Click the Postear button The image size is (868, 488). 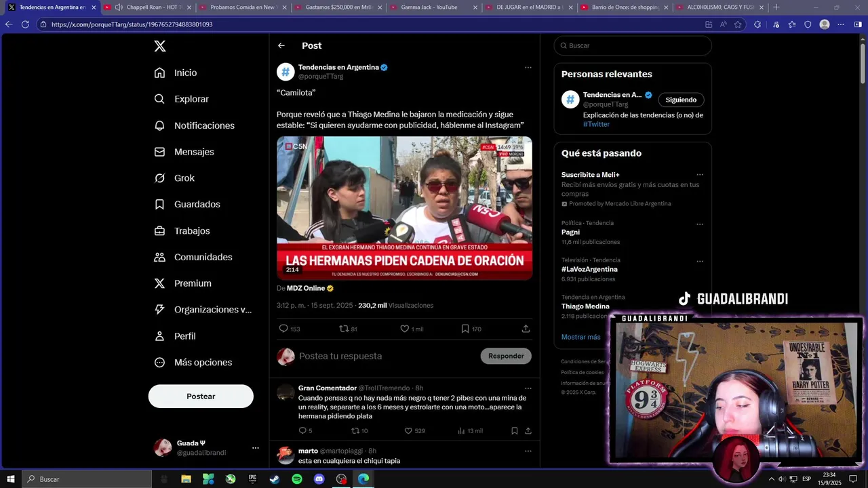pos(201,396)
